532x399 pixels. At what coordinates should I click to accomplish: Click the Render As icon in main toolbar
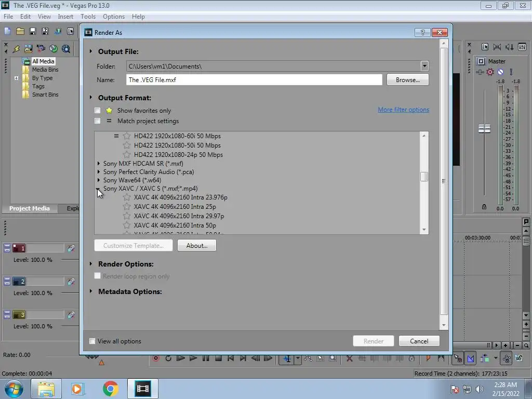(x=58, y=32)
